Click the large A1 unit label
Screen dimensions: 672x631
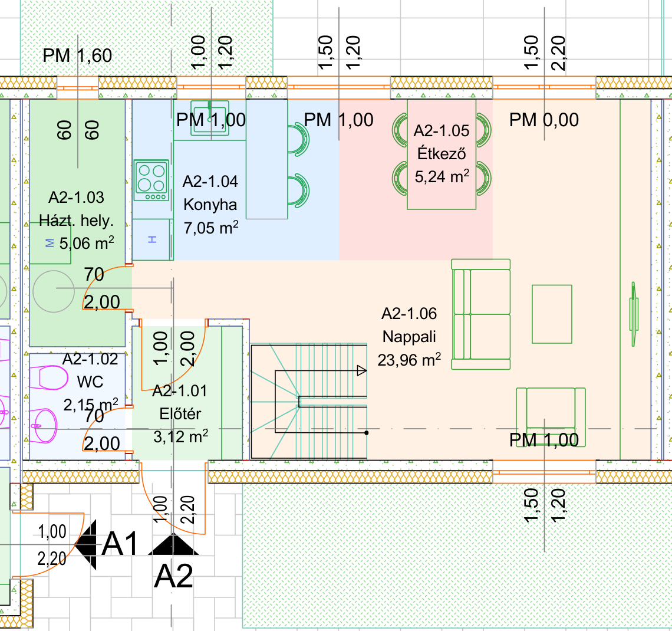point(120,544)
